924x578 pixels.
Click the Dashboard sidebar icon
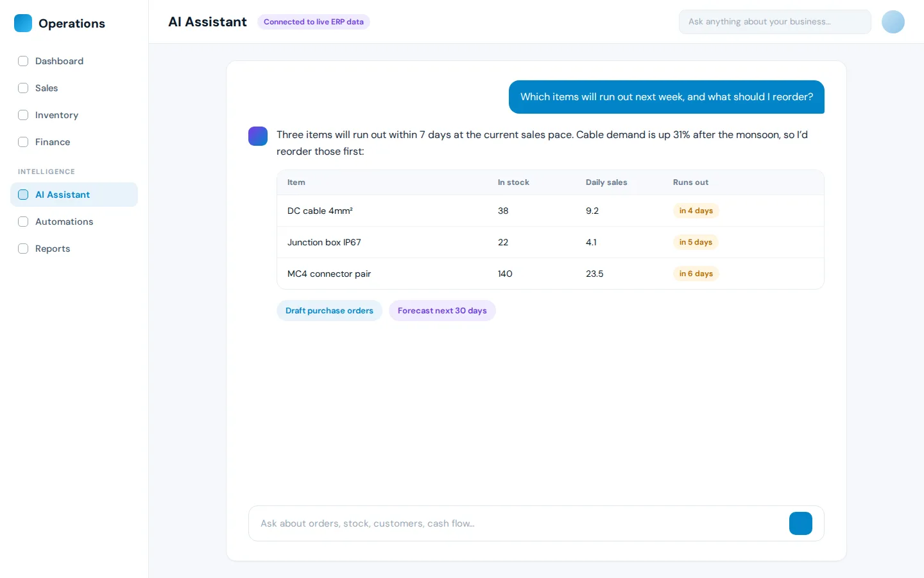click(23, 61)
